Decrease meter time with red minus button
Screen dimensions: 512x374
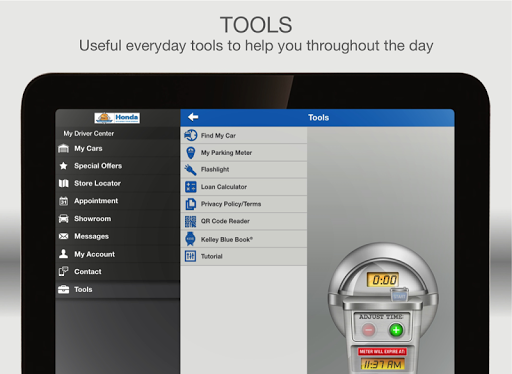369,330
